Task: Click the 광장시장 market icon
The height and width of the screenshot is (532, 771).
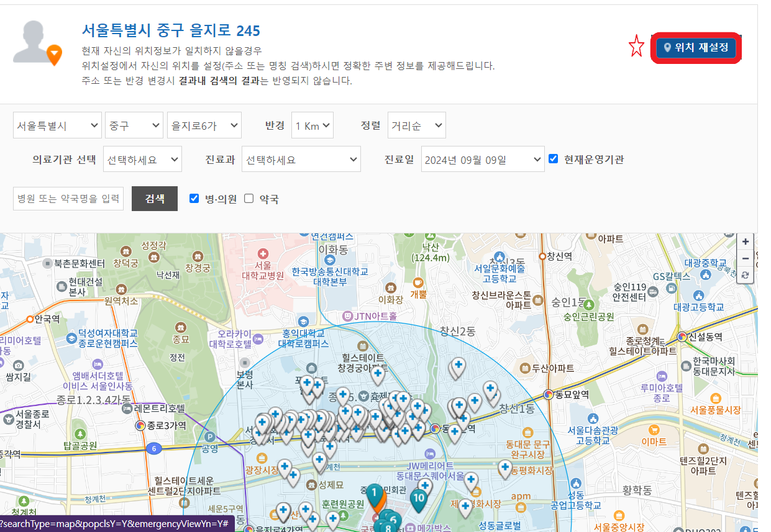Action: pyautogui.click(x=263, y=458)
